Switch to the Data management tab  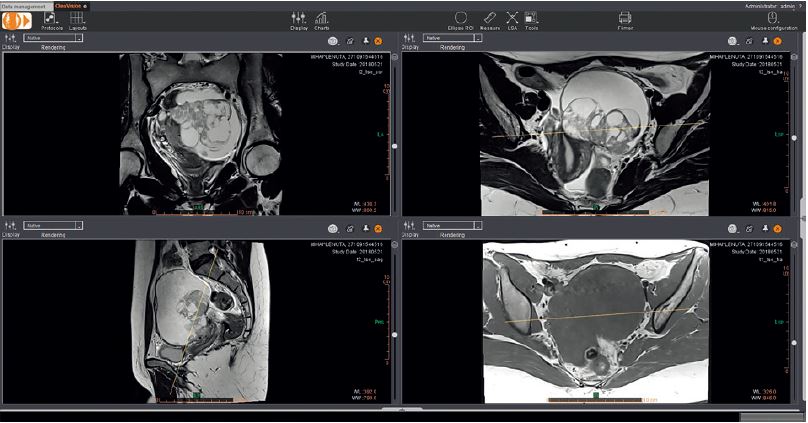[25, 4]
